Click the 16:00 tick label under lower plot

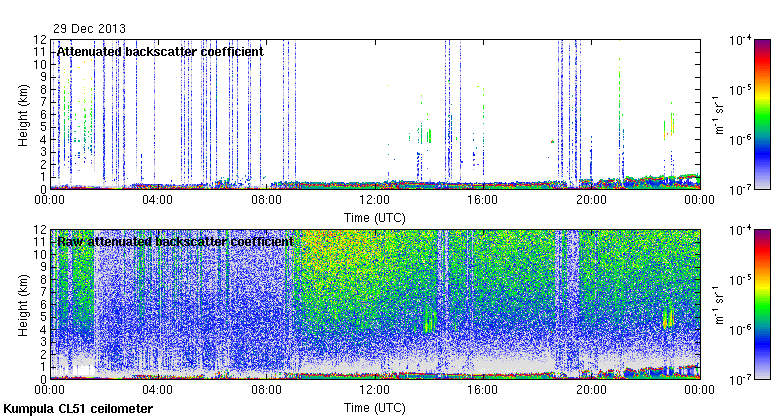pyautogui.click(x=483, y=390)
